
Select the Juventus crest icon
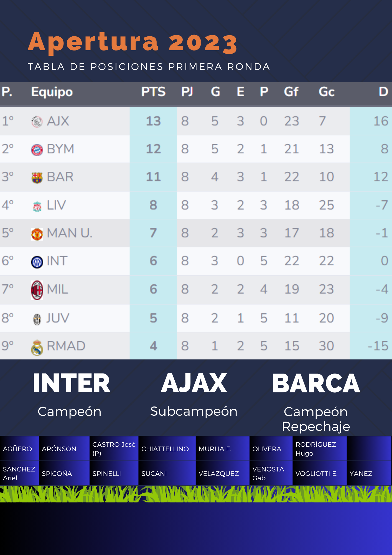point(37,319)
